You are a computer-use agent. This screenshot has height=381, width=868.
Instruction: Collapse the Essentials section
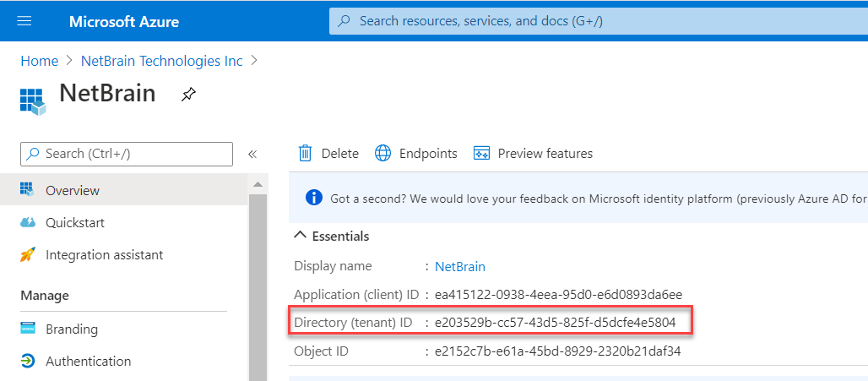point(300,237)
